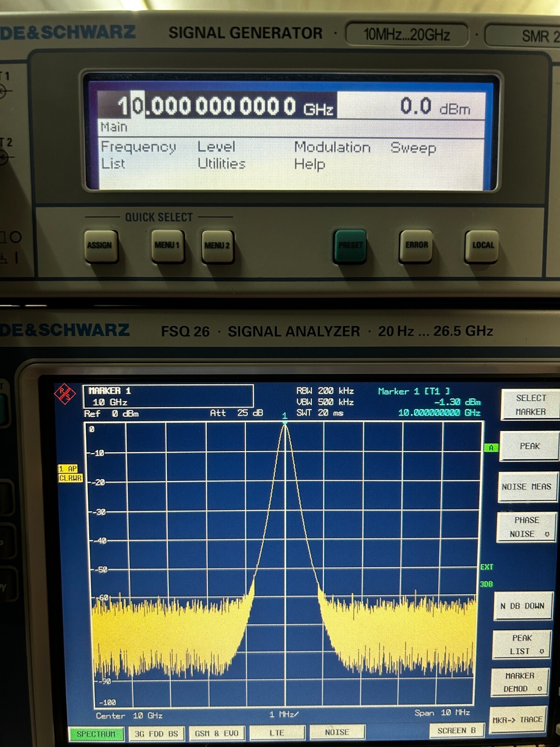Open the Level menu on generator display
Viewport: 560px width, 747px height.
[216, 147]
